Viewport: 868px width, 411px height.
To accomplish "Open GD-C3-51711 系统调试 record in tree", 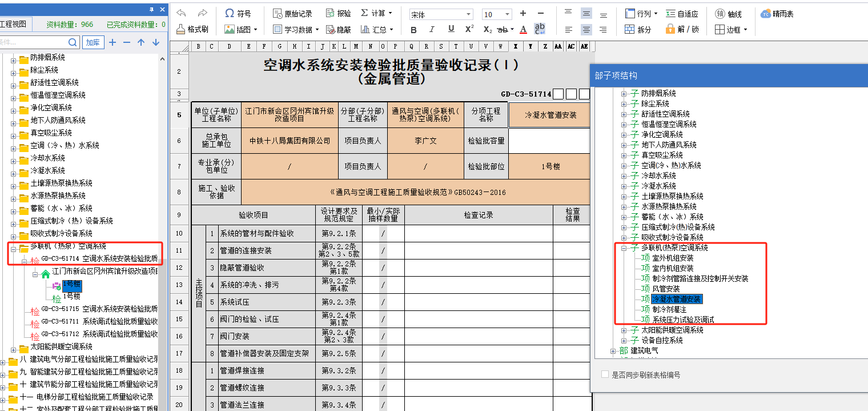I will pos(99,321).
